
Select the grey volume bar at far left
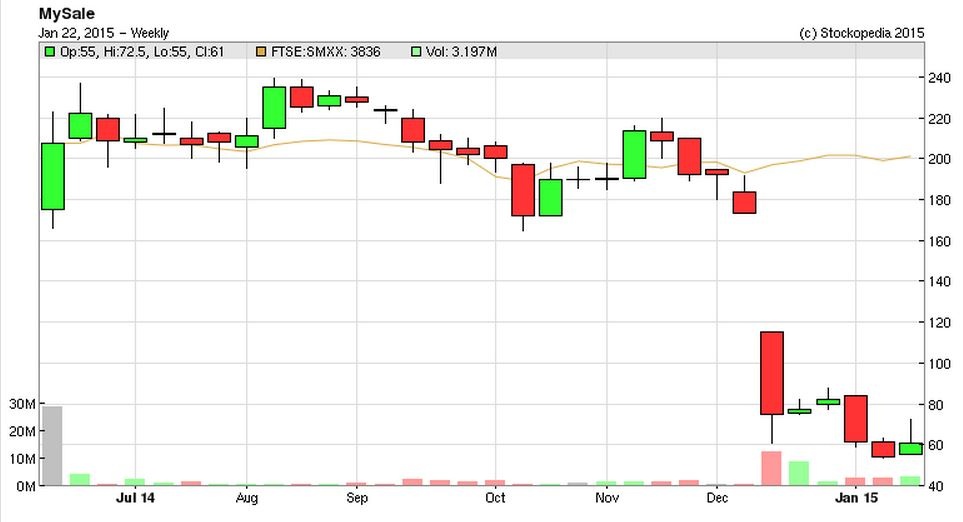(52, 445)
